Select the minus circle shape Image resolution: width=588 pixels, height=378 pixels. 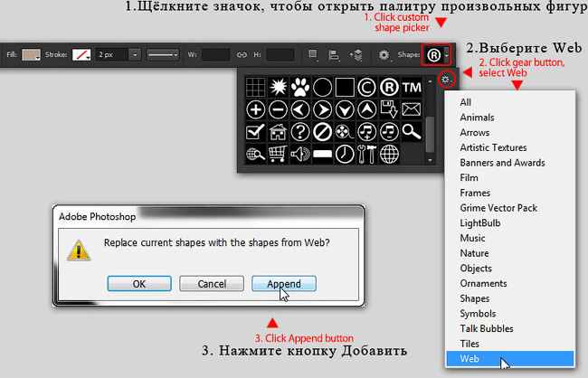(x=278, y=110)
